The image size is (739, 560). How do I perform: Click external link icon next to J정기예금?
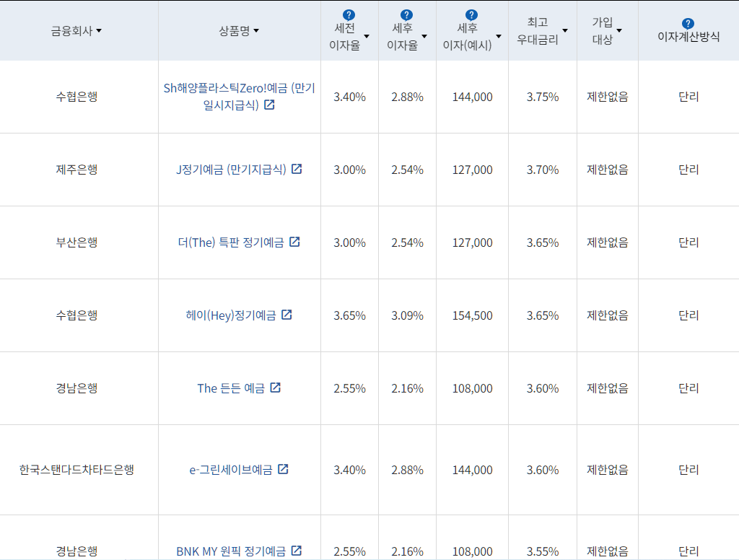click(297, 169)
